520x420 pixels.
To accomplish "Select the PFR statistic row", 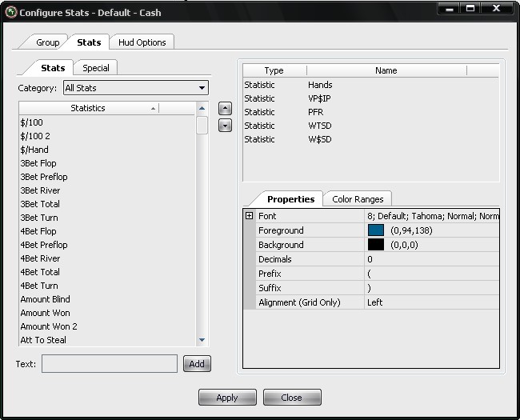I will tap(370, 112).
